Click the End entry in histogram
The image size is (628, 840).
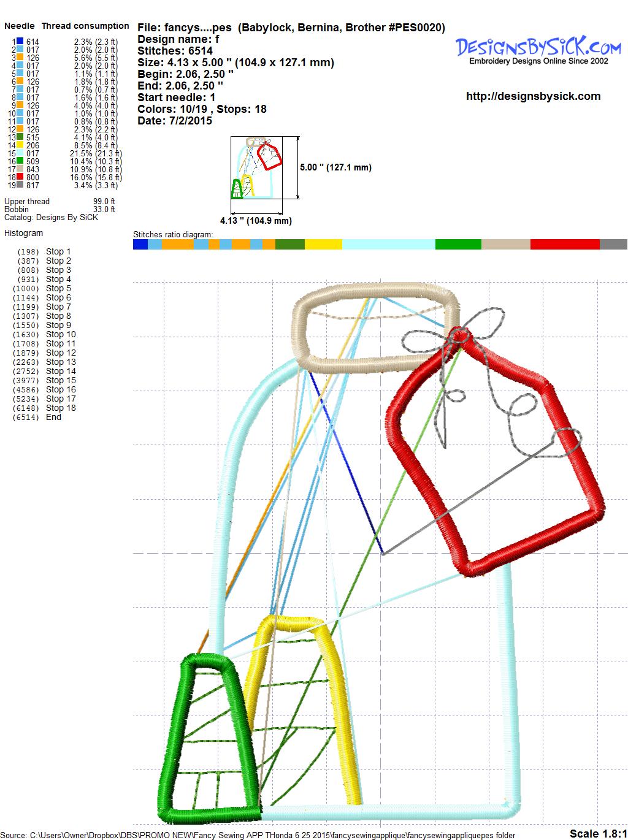tap(53, 417)
